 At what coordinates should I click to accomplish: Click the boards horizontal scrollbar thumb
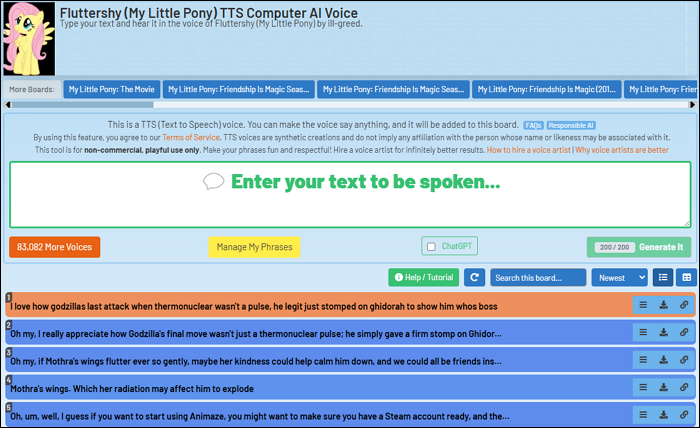pyautogui.click(x=83, y=105)
